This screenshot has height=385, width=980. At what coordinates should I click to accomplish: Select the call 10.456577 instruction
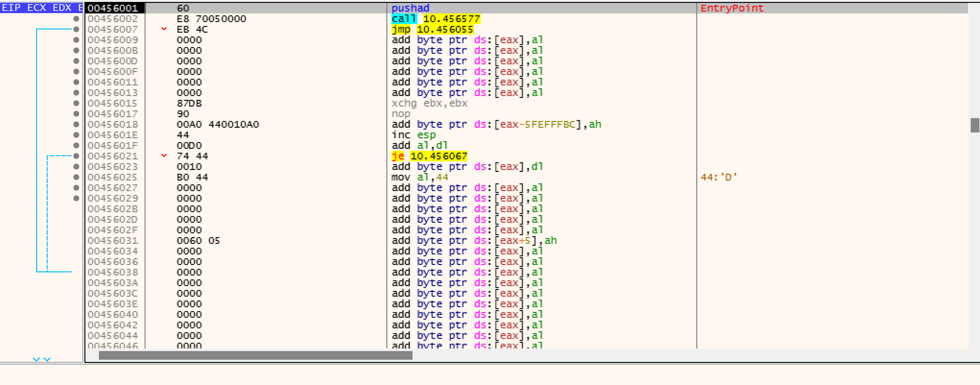tap(436, 19)
